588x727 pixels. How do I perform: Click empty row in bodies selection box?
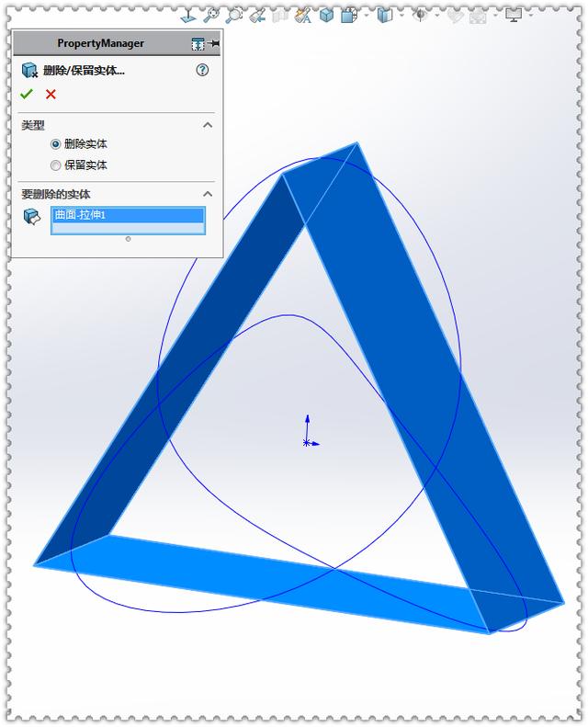click(128, 228)
